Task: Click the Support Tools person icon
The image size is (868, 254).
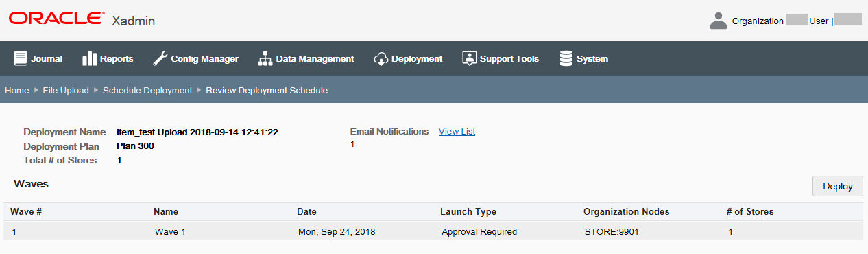Action: point(469,58)
